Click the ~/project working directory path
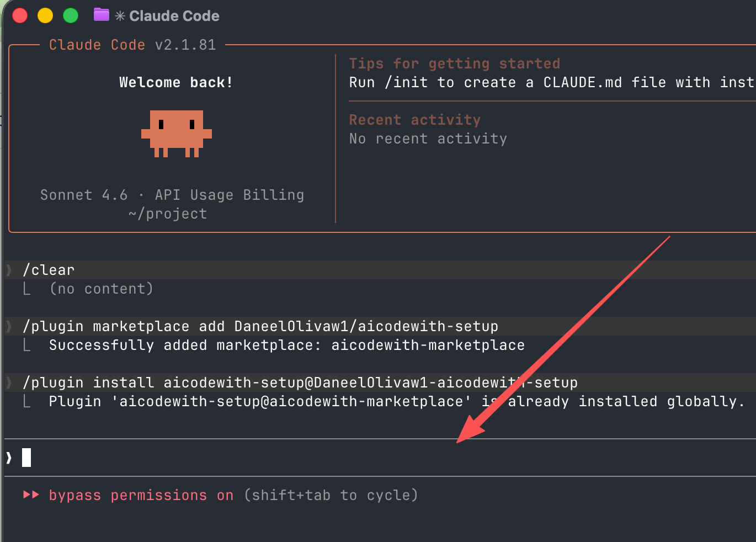 [168, 214]
